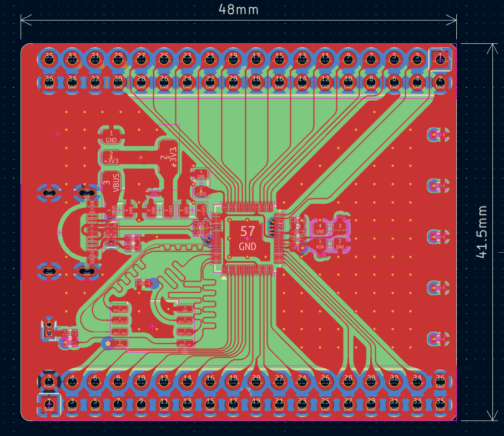
Task: Click bottom header pad 36 GND
Action: point(440,382)
